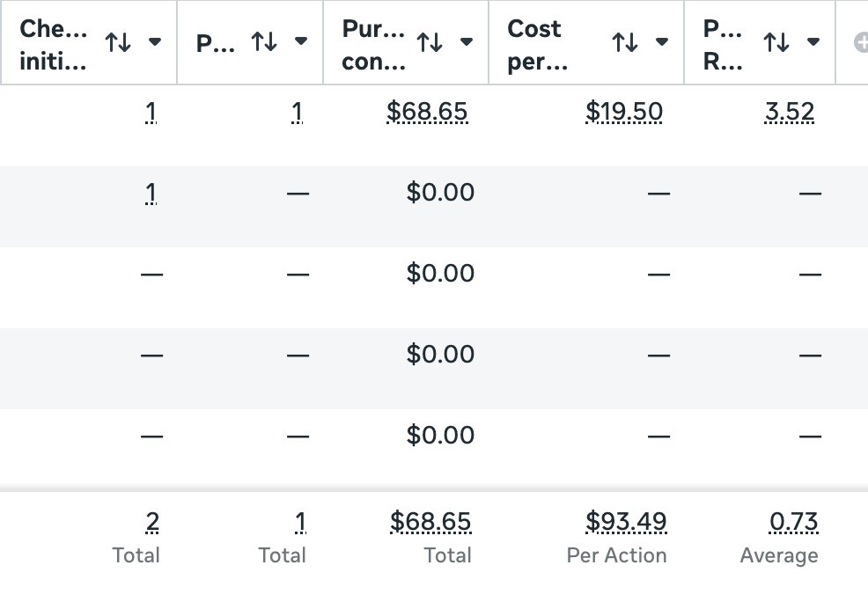Click the total $68.65 purchase value
The width and height of the screenshot is (868, 602).
click(430, 523)
